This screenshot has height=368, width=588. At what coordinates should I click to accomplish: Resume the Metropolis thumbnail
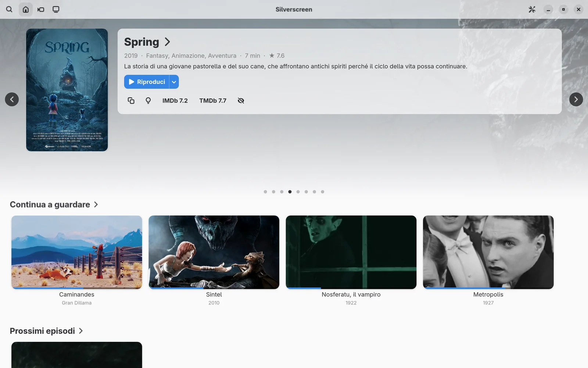pyautogui.click(x=488, y=252)
